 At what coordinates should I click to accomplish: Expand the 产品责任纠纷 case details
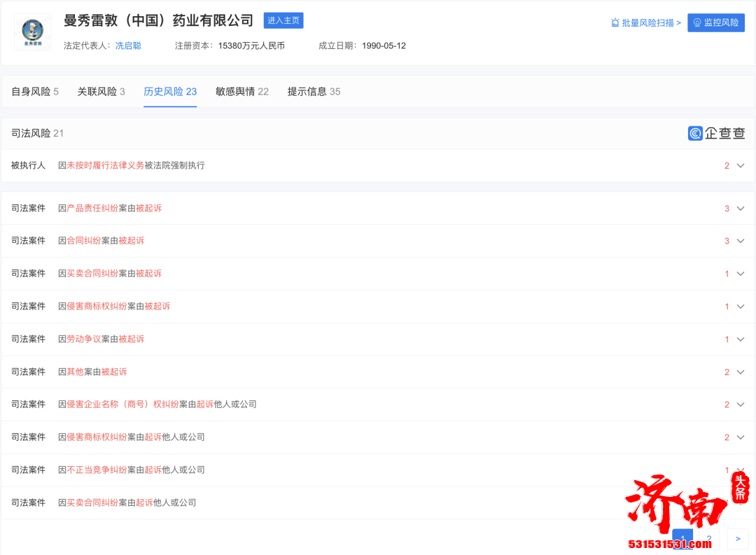(739, 208)
